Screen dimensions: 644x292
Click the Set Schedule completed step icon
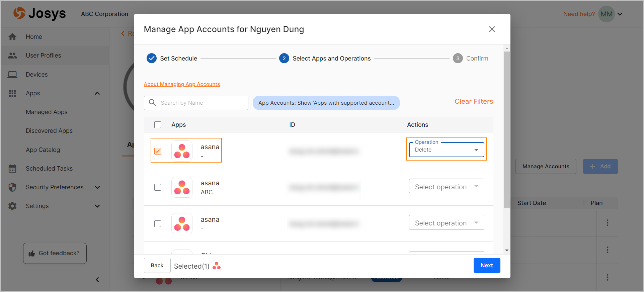coord(152,58)
